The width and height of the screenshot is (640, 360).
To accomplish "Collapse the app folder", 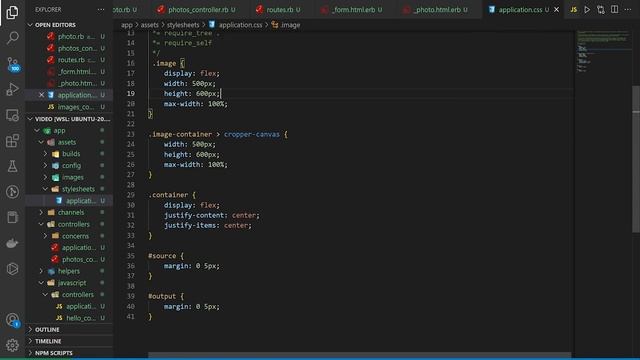I will [x=69, y=131].
